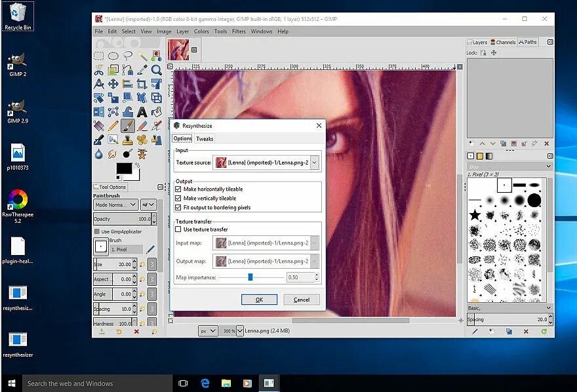Toggle Make horizontally tileable checkbox
This screenshot has height=392, width=577.
[178, 189]
